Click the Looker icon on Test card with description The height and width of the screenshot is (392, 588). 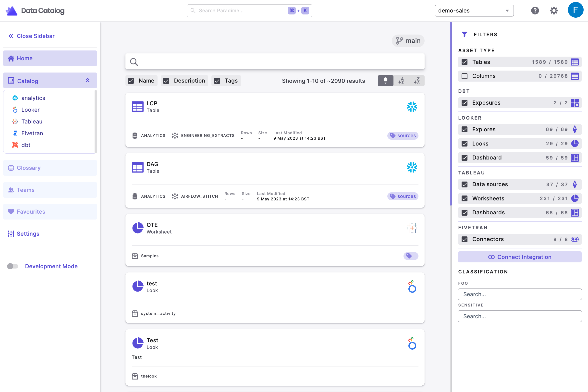[x=412, y=343]
